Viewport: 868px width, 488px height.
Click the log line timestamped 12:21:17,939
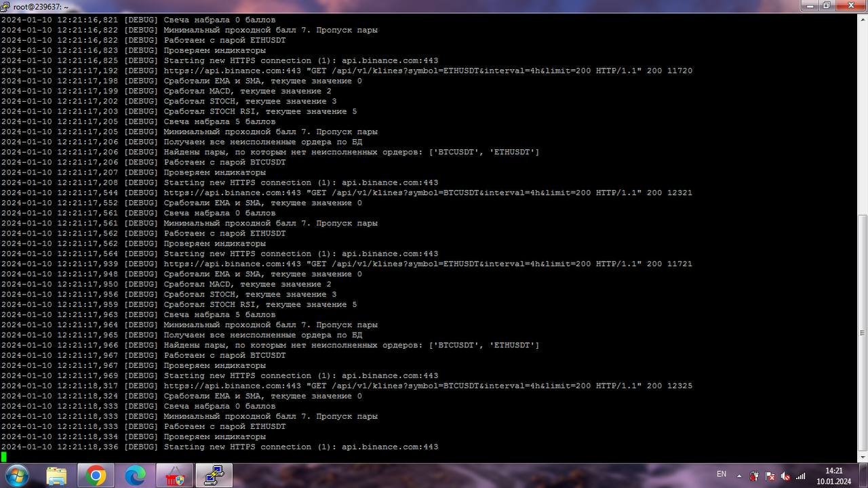pos(347,264)
